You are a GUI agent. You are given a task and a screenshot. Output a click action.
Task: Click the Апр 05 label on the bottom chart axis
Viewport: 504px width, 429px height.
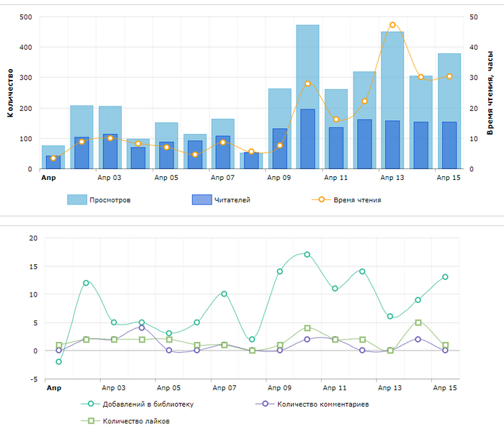[x=168, y=388]
